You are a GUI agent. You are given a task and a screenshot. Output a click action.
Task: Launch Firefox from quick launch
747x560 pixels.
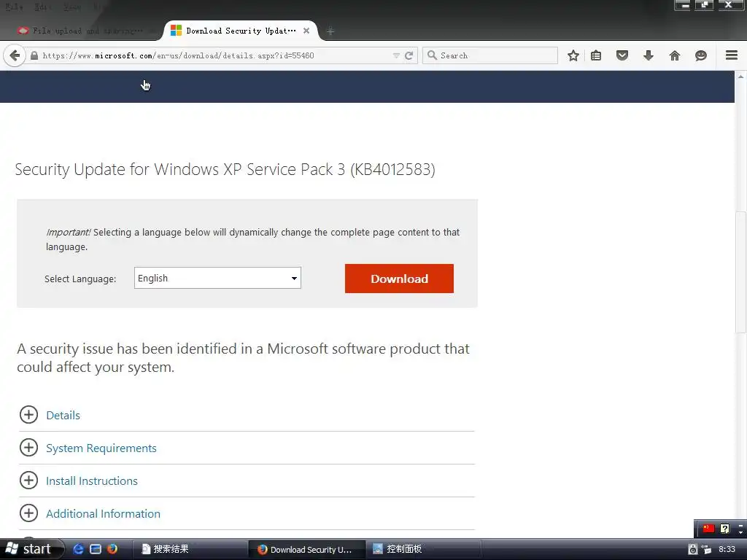pyautogui.click(x=112, y=549)
